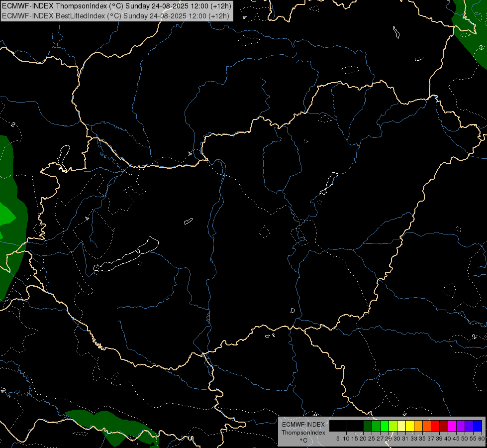Image resolution: width=487 pixels, height=448 pixels.
Task: Click the legend label ThompsonIndex
Action: pyautogui.click(x=303, y=433)
